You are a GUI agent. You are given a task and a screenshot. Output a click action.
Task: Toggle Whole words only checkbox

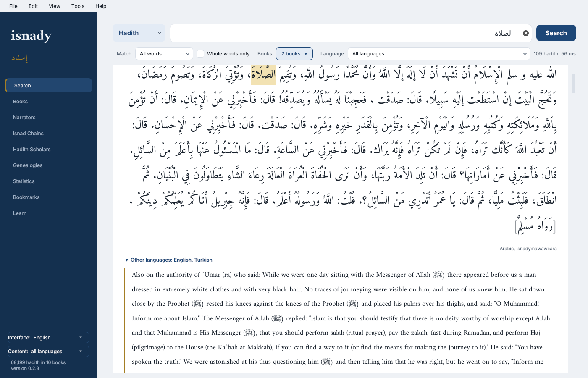(x=200, y=54)
